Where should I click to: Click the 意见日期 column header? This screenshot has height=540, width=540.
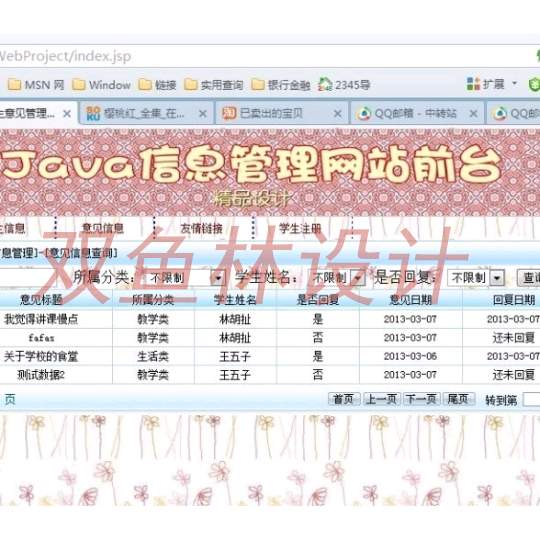410,300
